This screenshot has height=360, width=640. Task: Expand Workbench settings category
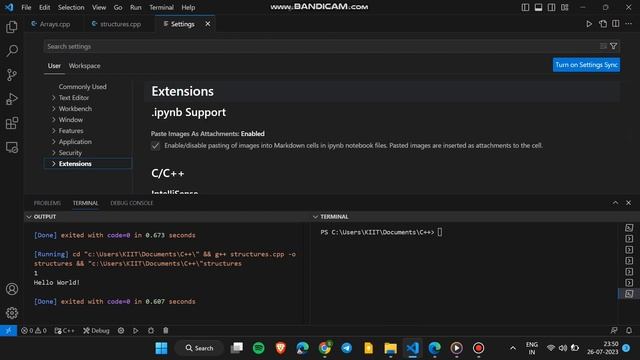pyautogui.click(x=75, y=109)
